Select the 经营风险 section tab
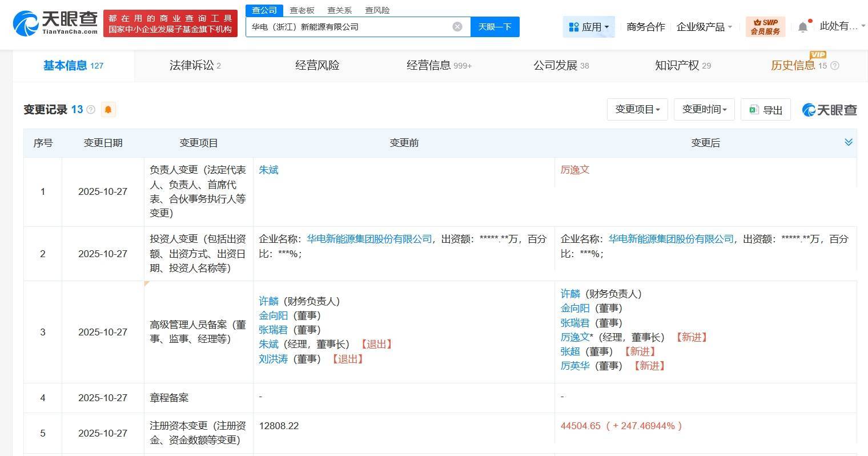 317,65
